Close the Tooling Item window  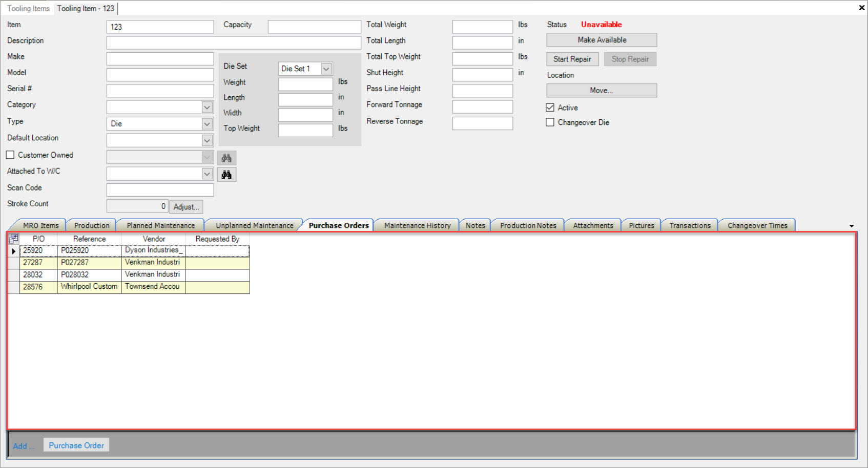[x=861, y=8]
